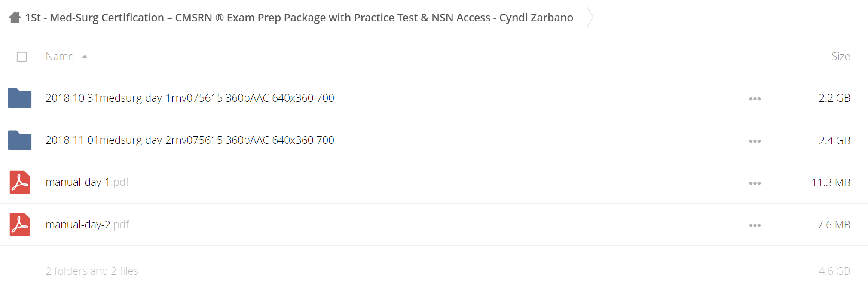
Task: Open the 2018 10 31 medsurg-day-1 folder name
Action: 190,98
